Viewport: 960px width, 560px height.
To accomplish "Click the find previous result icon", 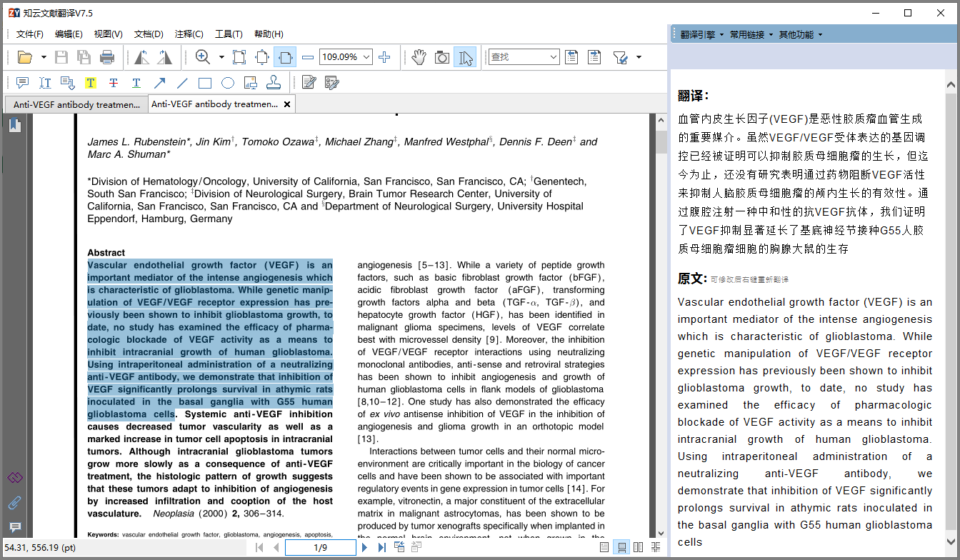I will (571, 57).
